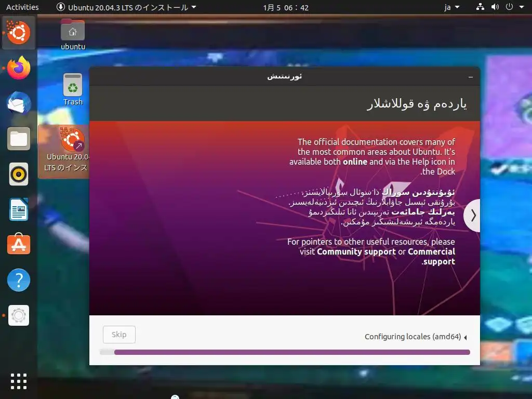
Task: Click the volume speaker icon in the top bar
Action: pyautogui.click(x=495, y=7)
